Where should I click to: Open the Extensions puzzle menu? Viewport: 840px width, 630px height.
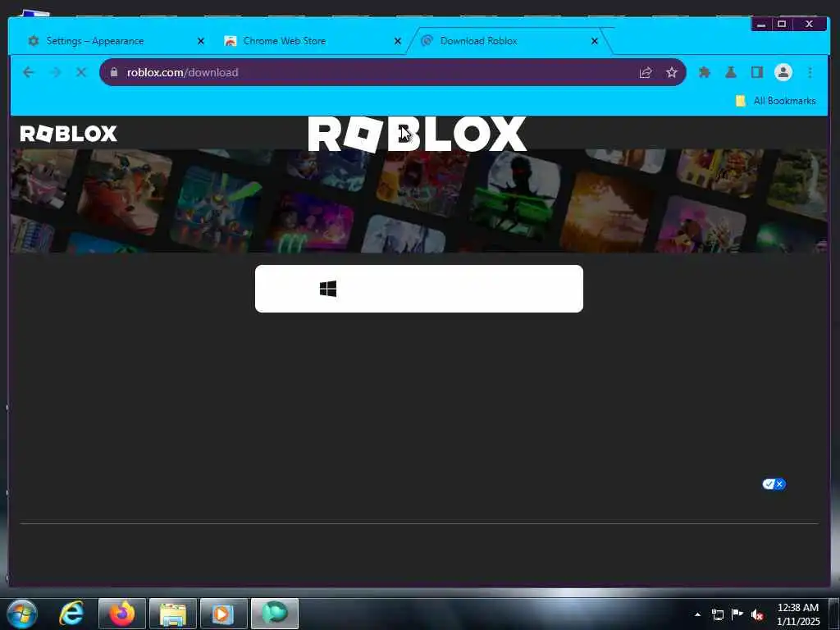pos(705,72)
